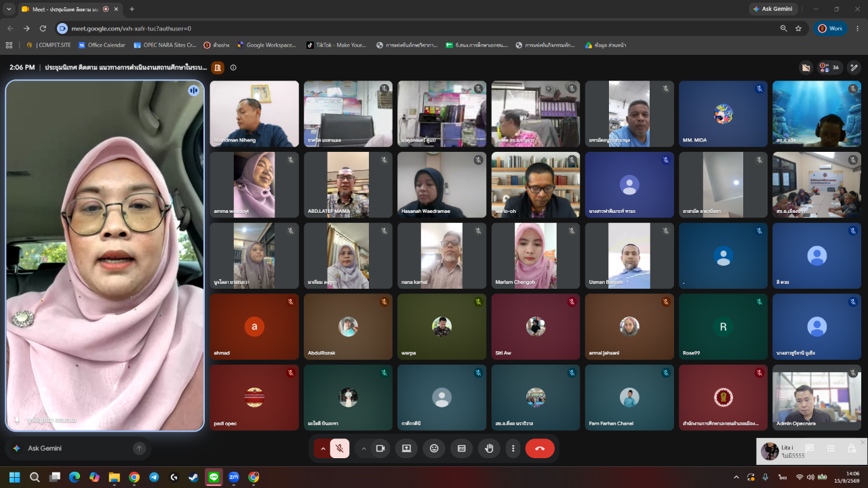Click the Ask Gemini button in Chrome toolbar
Image resolution: width=868 pixels, height=488 pixels.
pos(773,9)
